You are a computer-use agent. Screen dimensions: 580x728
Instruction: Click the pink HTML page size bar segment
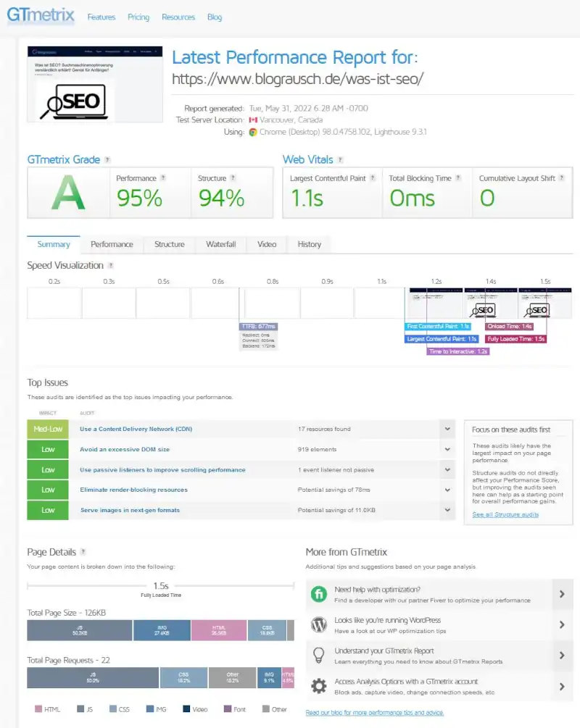pyautogui.click(x=219, y=630)
